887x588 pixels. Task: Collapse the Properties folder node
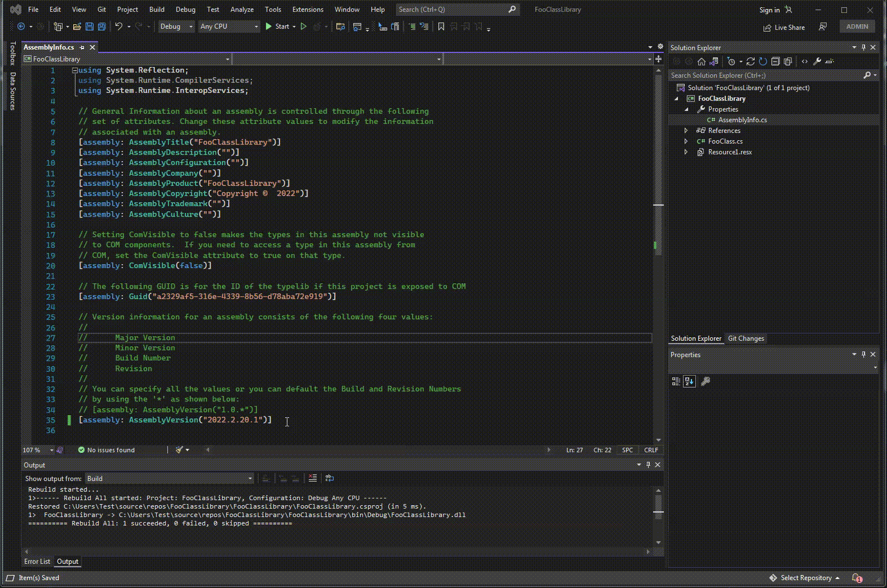pos(686,109)
